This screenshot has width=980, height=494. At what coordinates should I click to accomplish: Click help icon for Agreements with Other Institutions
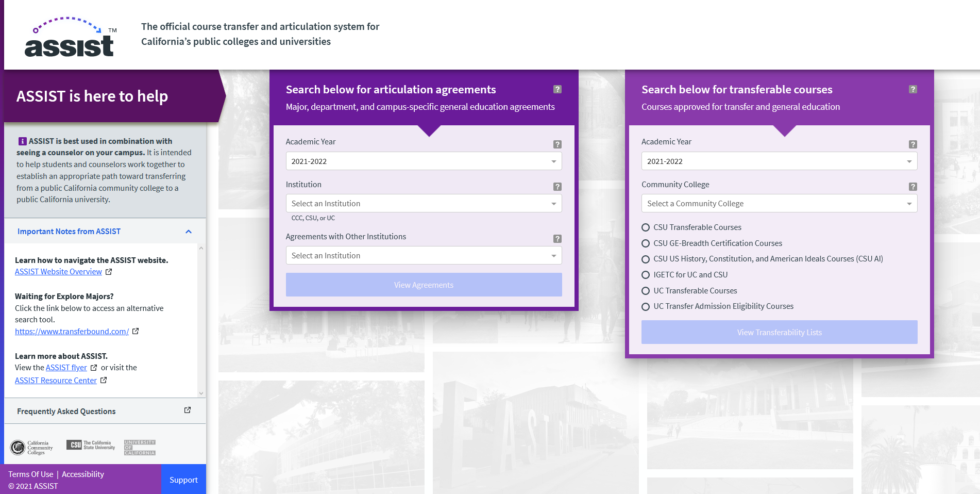[557, 239]
